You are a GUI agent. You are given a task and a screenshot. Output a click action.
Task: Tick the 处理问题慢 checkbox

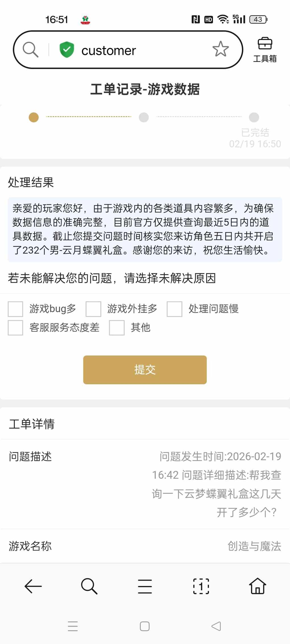click(x=175, y=309)
